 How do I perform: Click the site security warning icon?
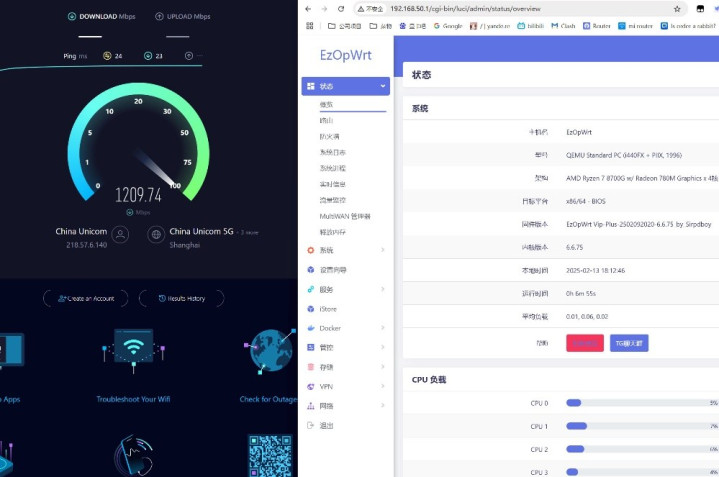coord(361,9)
